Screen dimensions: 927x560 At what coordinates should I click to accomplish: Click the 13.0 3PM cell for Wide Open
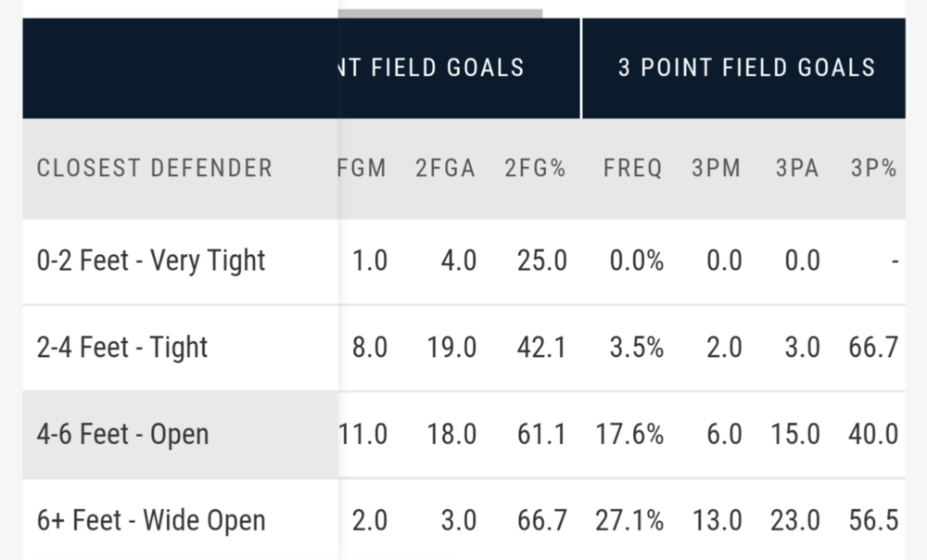point(716,520)
